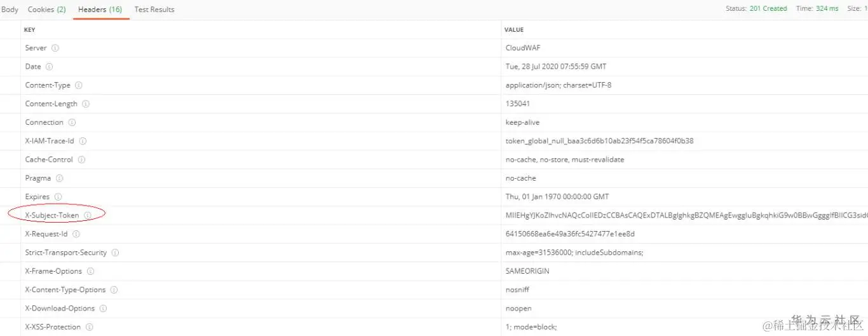Switch to the Body tab
Screen dimensions: 868x336
[x=10, y=10]
